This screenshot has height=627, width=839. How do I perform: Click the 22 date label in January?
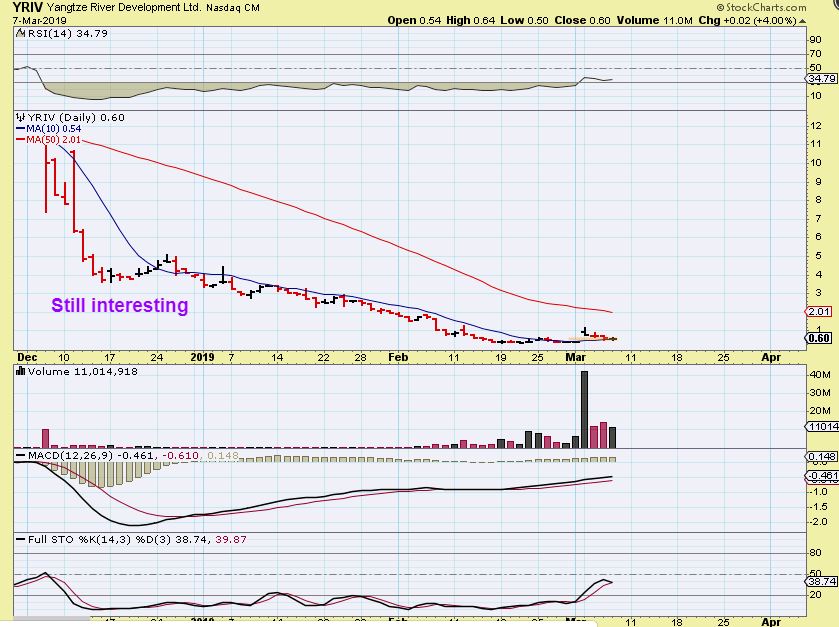(x=323, y=357)
